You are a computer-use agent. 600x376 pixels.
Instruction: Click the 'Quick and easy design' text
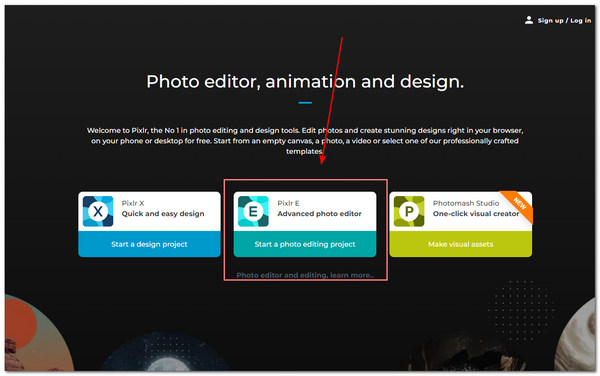pos(163,214)
